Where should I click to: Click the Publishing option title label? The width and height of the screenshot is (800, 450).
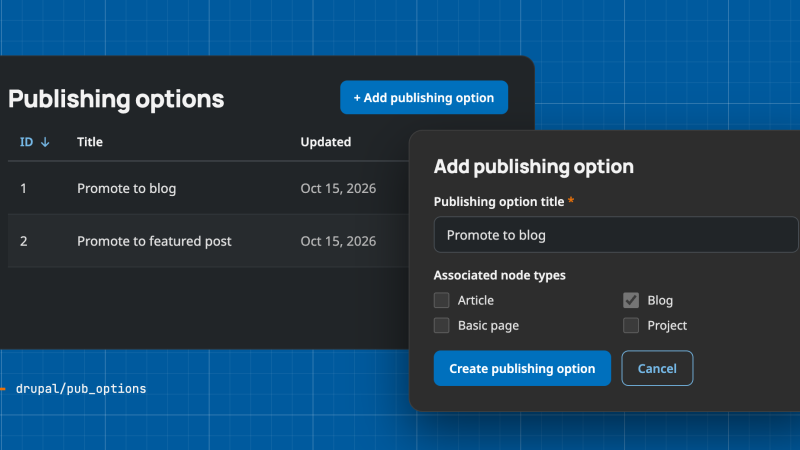click(x=499, y=202)
